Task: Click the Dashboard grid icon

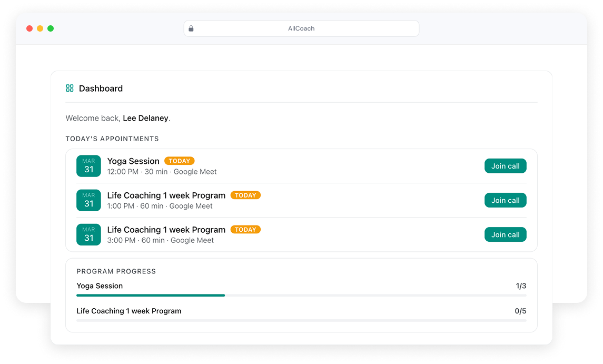Action: coord(70,88)
